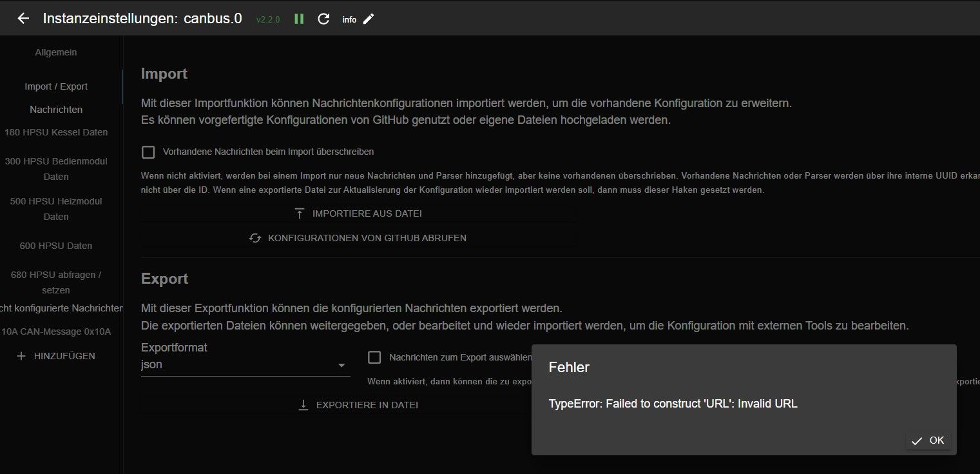Image resolution: width=980 pixels, height=474 pixels.
Task: Select '180 HPSU Kessel Daten' message
Action: pyautogui.click(x=56, y=132)
